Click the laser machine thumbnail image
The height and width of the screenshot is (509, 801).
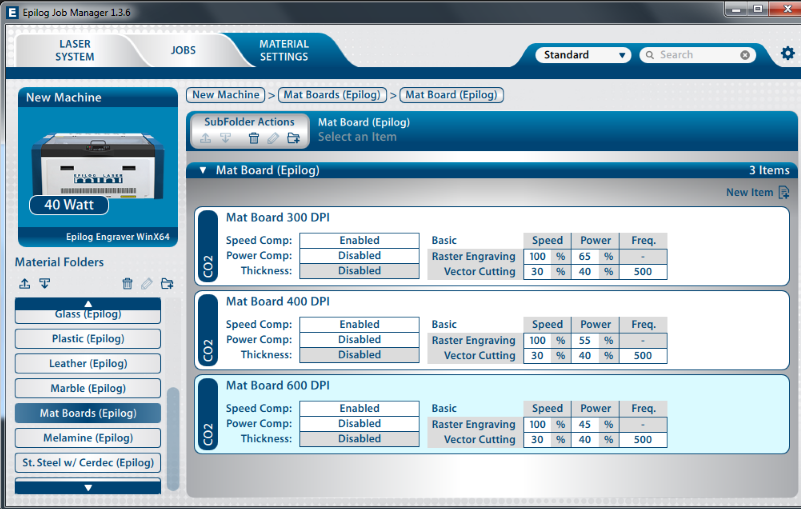[98, 166]
